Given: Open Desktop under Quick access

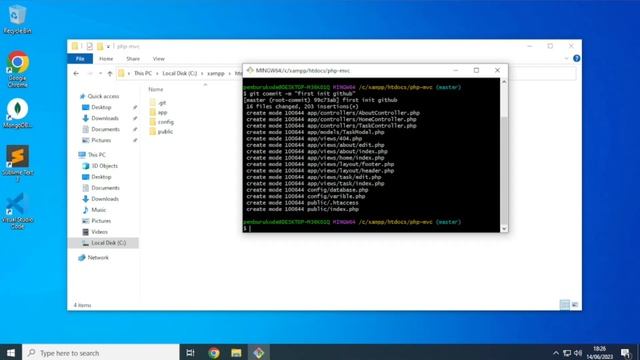Looking at the screenshot, I should coord(101,107).
